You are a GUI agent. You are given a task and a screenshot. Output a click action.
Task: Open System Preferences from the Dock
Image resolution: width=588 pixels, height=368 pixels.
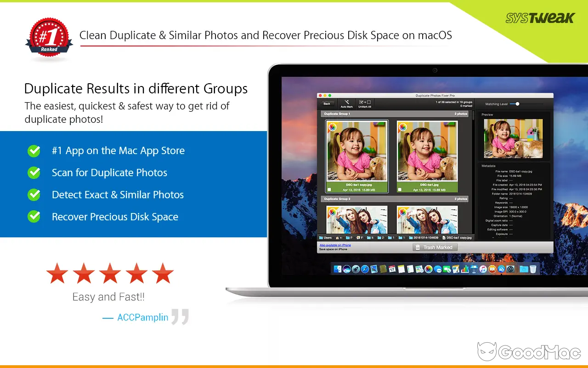tap(510, 269)
